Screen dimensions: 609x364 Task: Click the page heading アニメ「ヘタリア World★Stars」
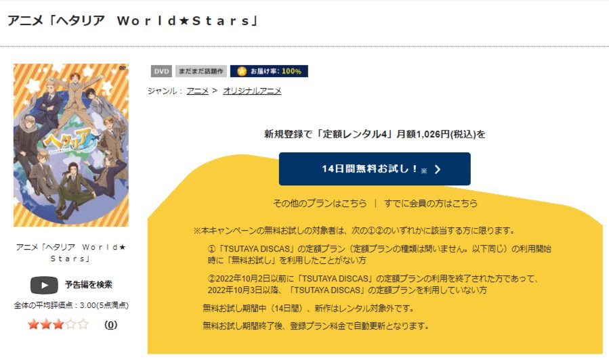coord(133,20)
